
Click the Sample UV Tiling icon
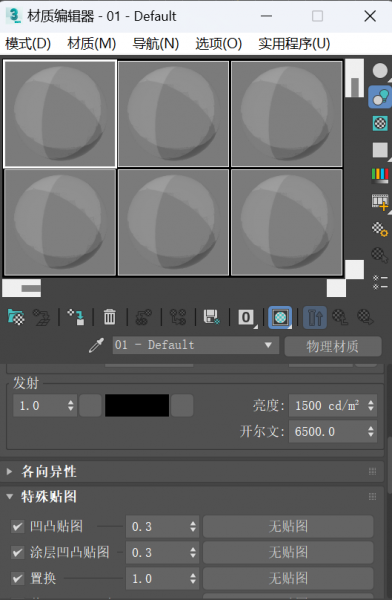[380, 150]
